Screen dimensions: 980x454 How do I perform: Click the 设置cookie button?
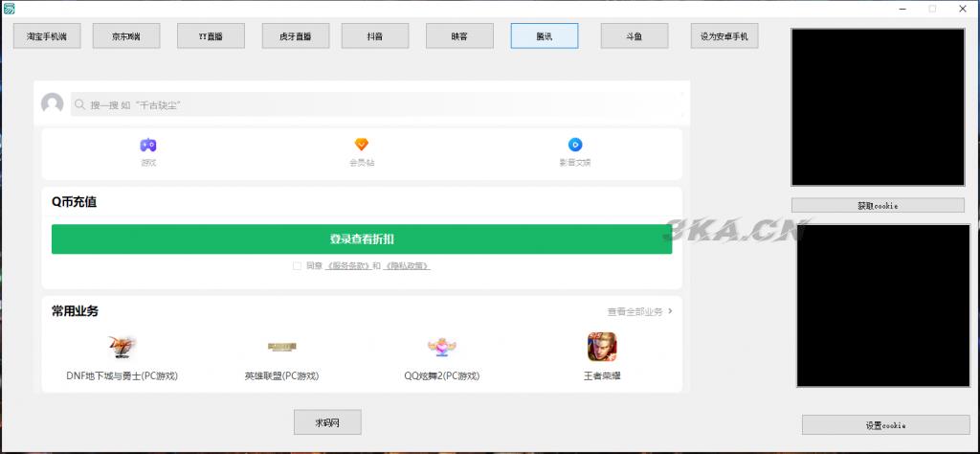pyautogui.click(x=885, y=424)
